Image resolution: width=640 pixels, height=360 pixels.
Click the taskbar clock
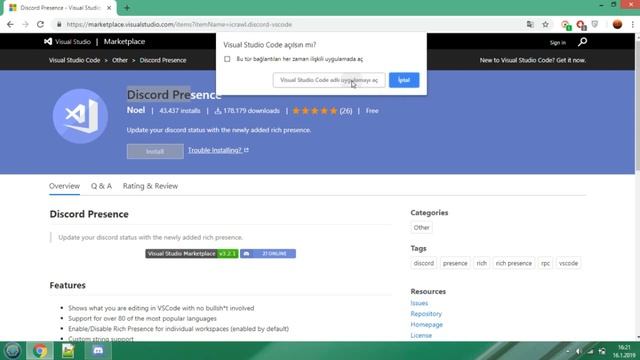click(624, 351)
